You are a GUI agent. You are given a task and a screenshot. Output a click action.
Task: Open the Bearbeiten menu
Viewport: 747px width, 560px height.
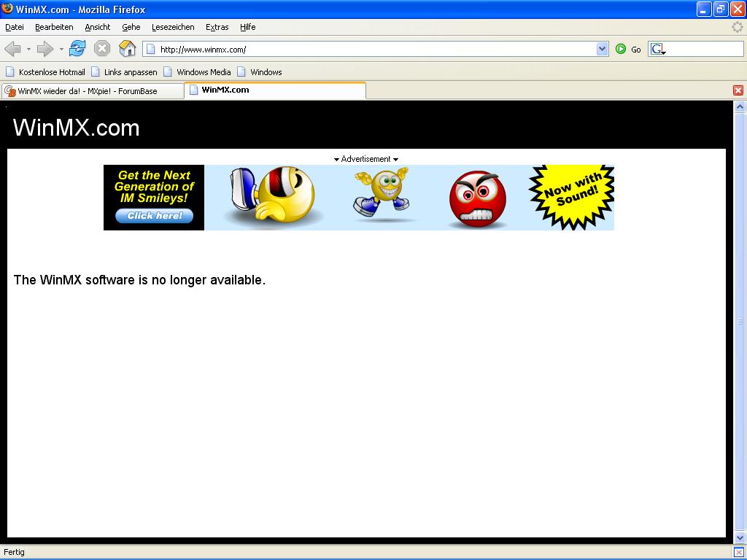pos(54,27)
